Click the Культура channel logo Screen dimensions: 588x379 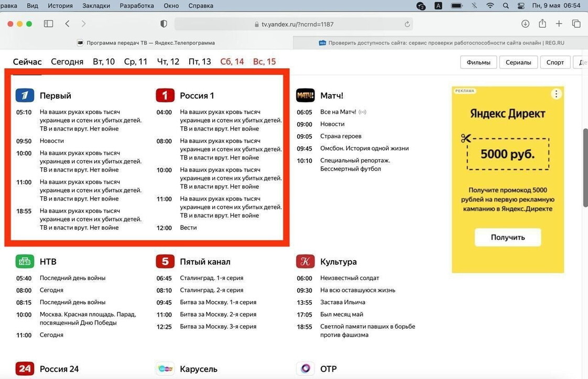[x=305, y=261]
